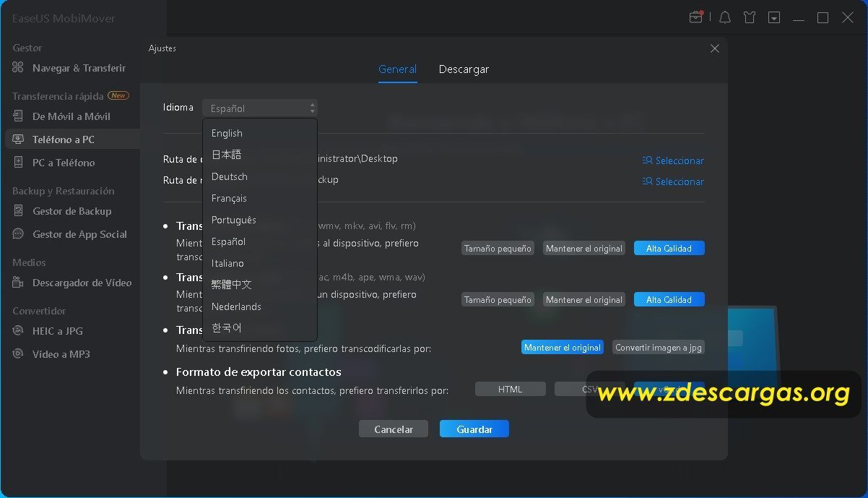Close the Ajustes dialog

[715, 48]
